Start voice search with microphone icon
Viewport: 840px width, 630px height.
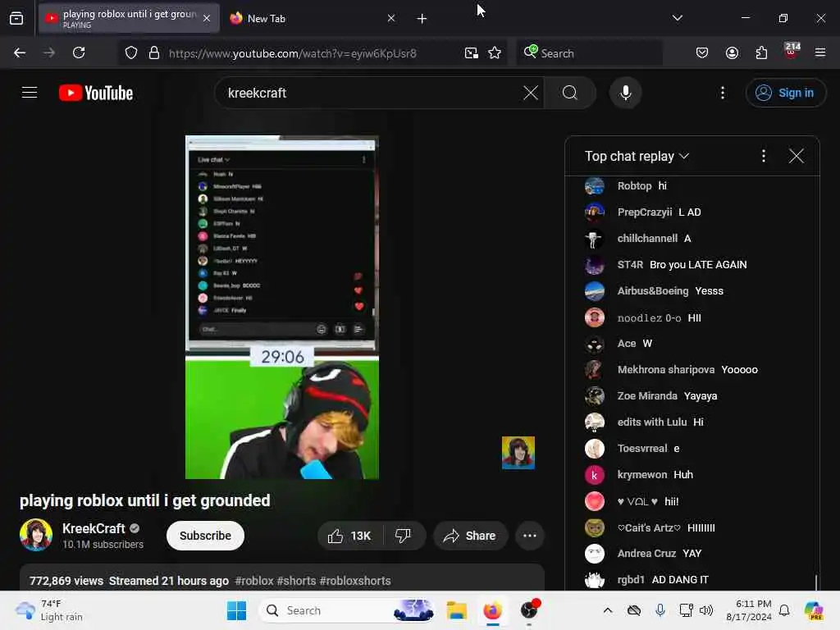coord(625,93)
